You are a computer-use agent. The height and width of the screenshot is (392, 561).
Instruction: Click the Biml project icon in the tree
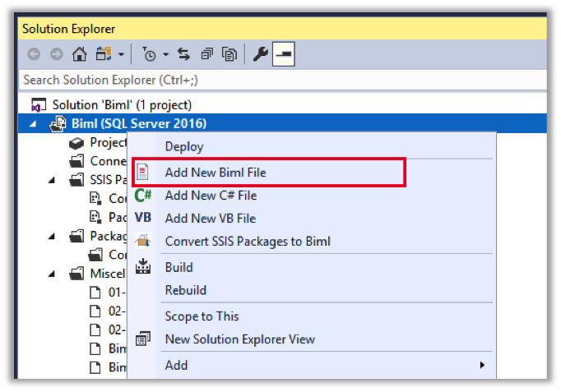click(x=58, y=123)
